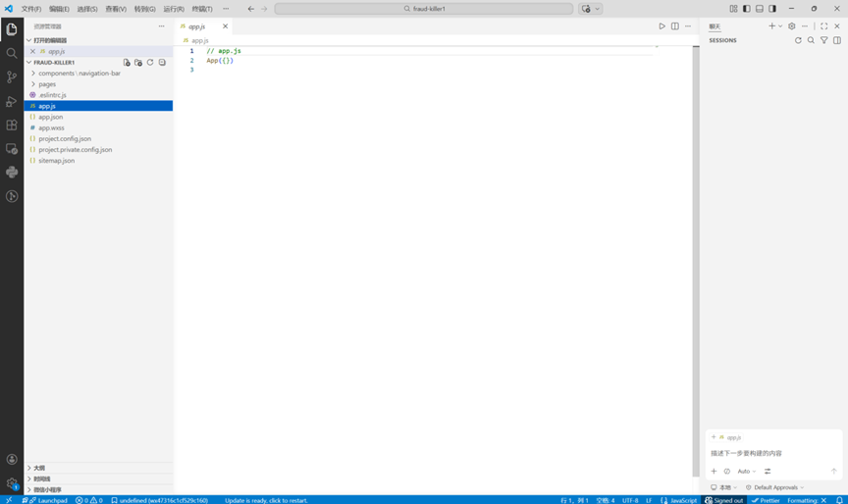Open the Default Approvals dropdown

coord(774,487)
